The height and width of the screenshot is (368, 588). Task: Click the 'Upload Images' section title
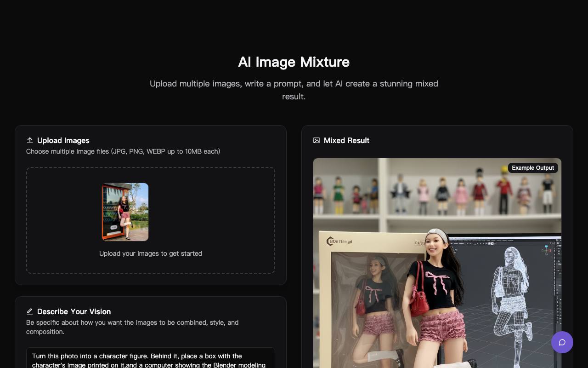coord(63,140)
